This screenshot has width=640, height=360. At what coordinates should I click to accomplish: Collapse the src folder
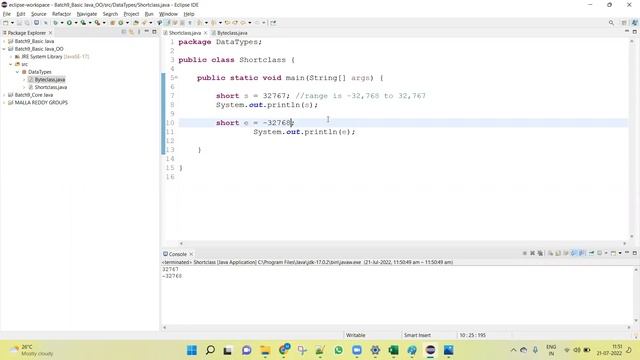(x=11, y=64)
